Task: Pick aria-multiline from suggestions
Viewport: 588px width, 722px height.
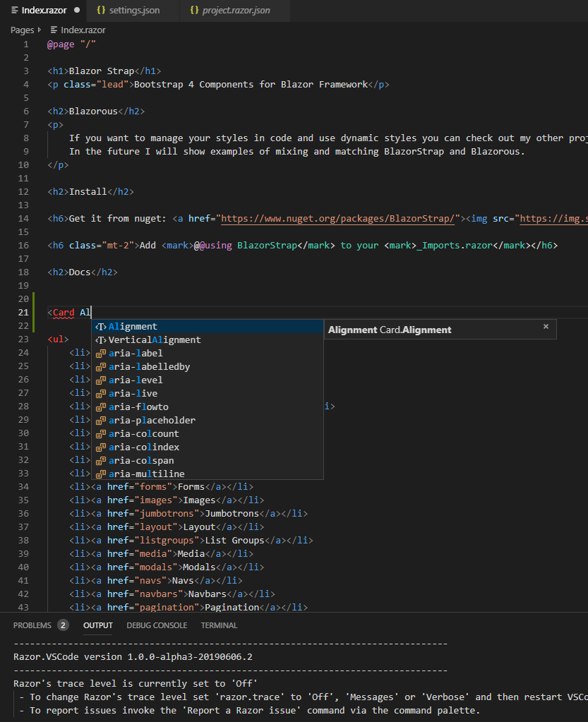Action: click(x=208, y=474)
